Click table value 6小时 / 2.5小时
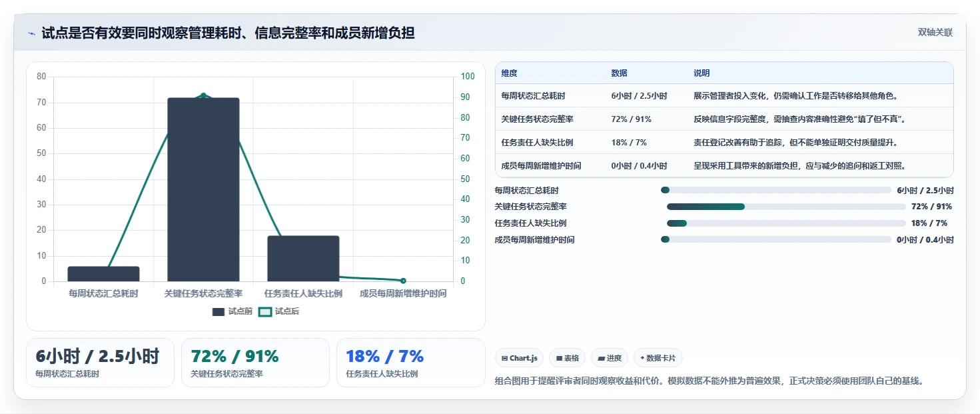Viewport: 980px width, 414px height. [x=639, y=96]
